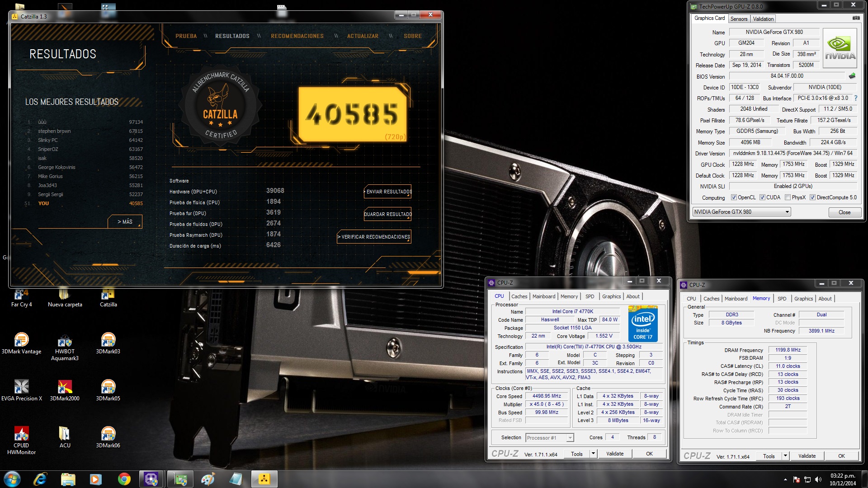Image resolution: width=868 pixels, height=488 pixels.
Task: Open Windows Media Player from the taskbar
Action: click(95, 479)
